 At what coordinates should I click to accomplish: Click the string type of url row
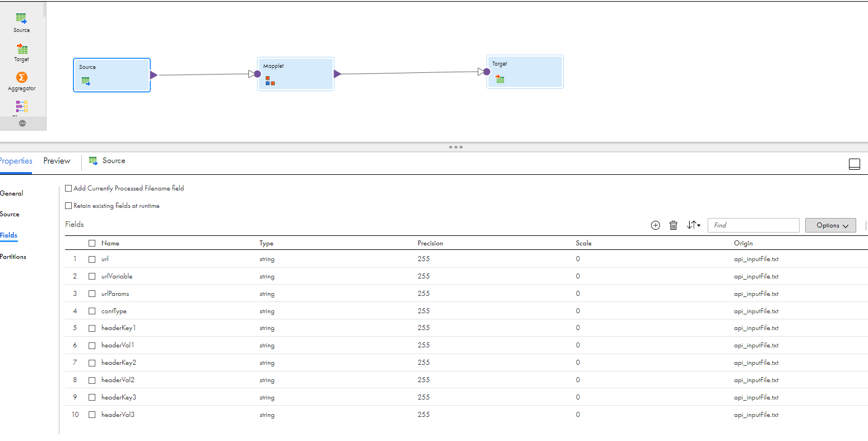[x=267, y=259]
